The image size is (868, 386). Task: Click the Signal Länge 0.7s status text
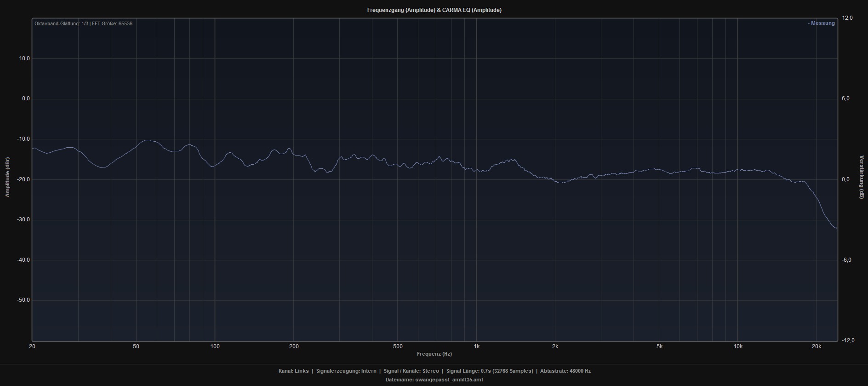tap(489, 371)
